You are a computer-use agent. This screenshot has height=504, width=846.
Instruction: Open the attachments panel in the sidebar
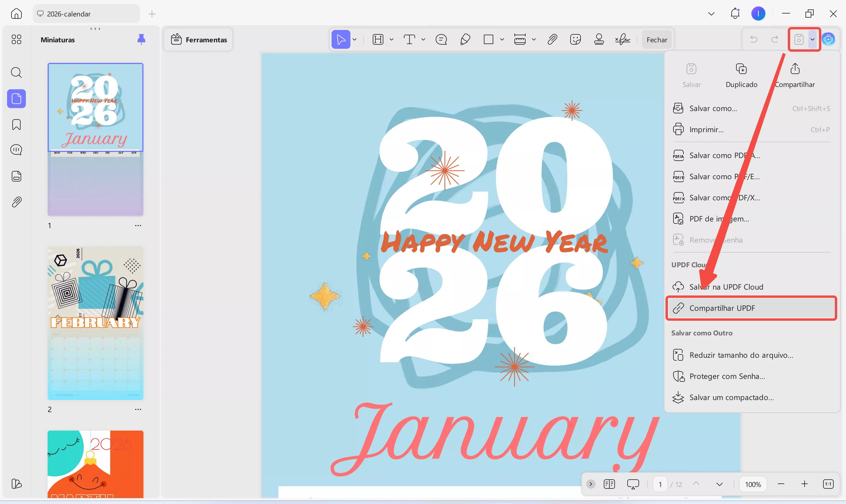coord(16,202)
